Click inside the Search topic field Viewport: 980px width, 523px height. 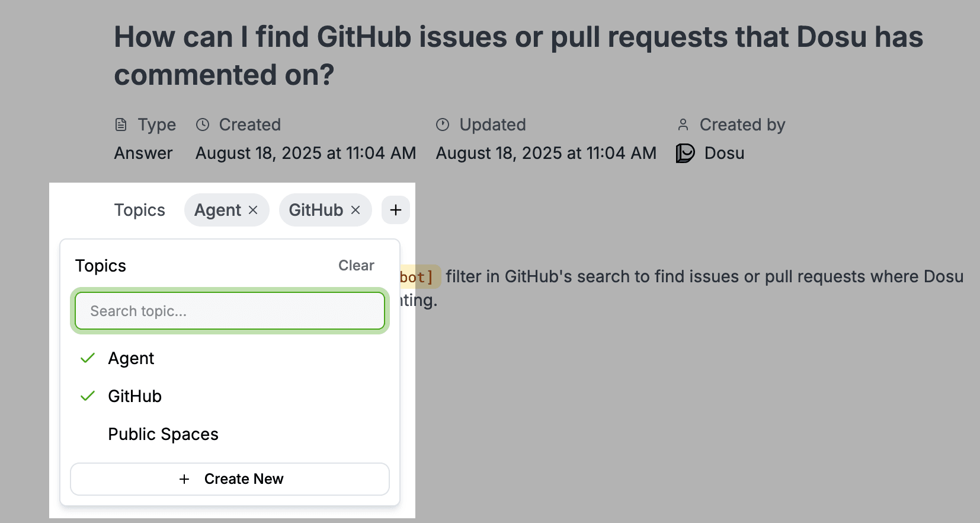(230, 311)
